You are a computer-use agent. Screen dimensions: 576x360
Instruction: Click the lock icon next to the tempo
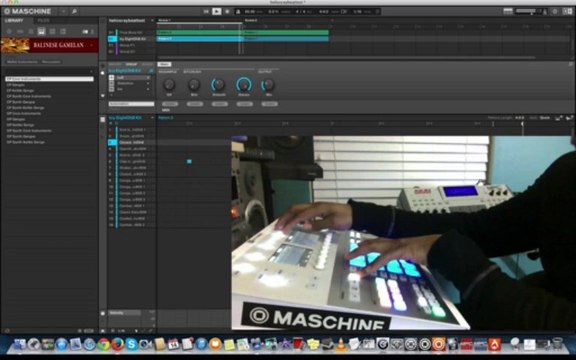[238, 12]
